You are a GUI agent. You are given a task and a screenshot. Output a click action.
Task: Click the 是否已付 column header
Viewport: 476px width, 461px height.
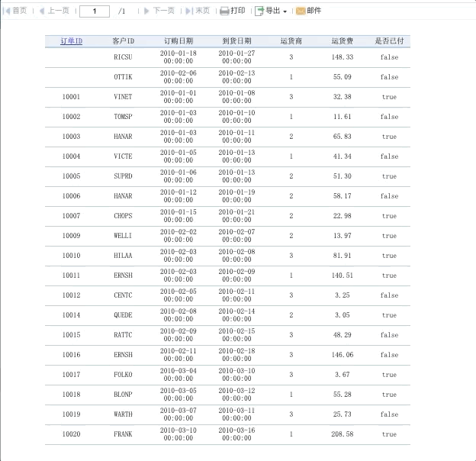coord(389,41)
